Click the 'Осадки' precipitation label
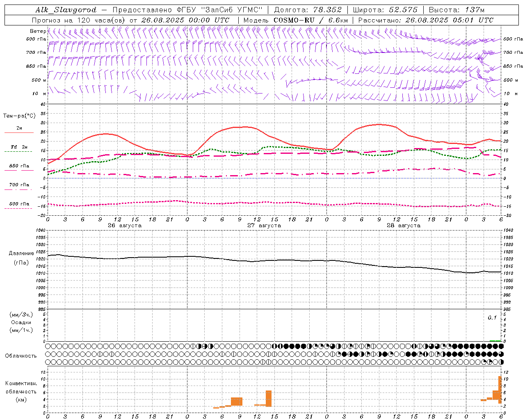Image resolution: width=525 pixels, height=420 pixels. click(21, 322)
